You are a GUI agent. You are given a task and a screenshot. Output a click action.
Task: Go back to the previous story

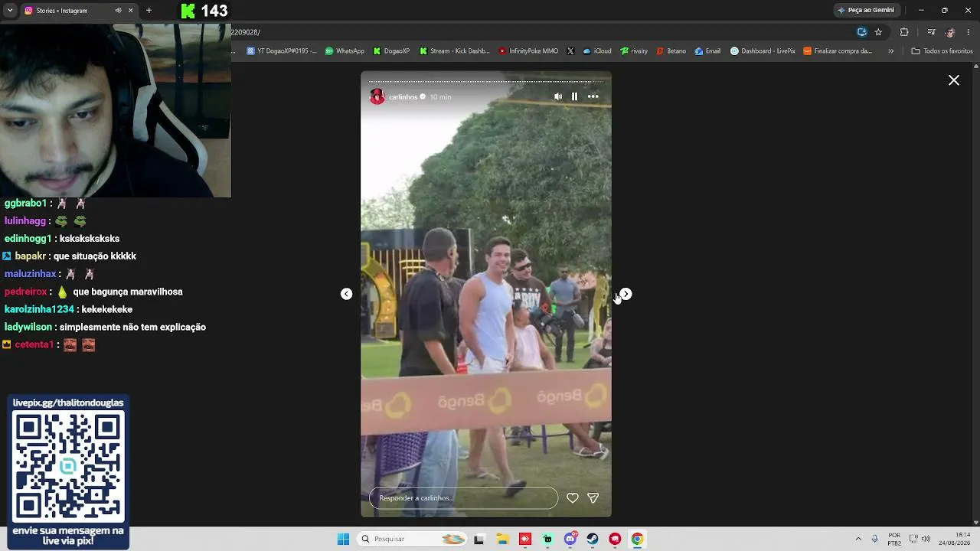pyautogui.click(x=346, y=294)
